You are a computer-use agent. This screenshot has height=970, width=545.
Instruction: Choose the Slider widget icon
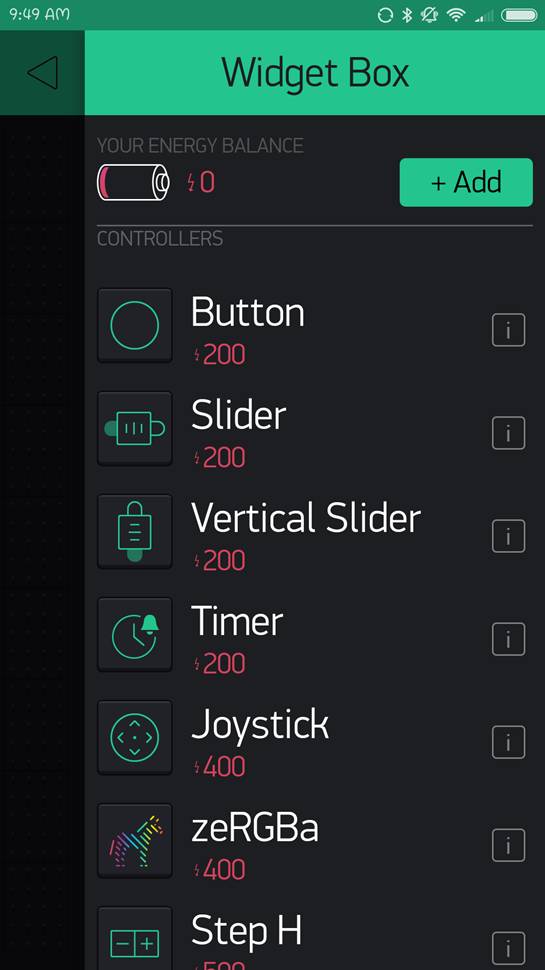pyautogui.click(x=135, y=428)
